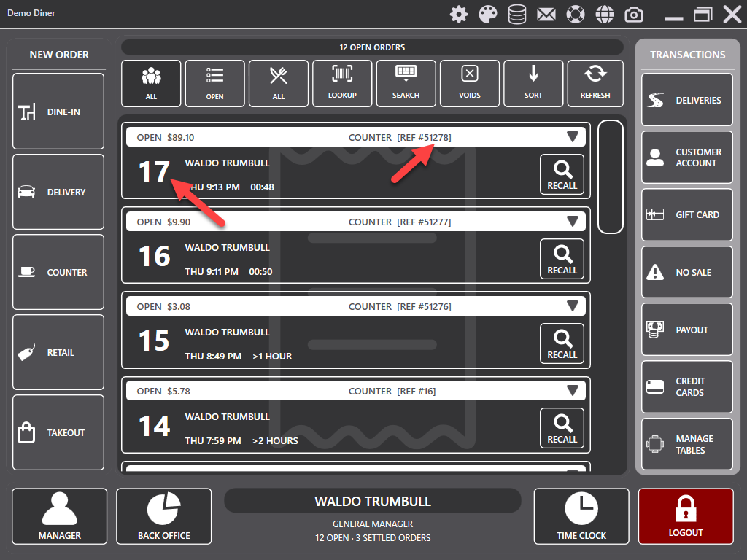Open the Time Clock
This screenshot has height=560, width=747.
581,516
